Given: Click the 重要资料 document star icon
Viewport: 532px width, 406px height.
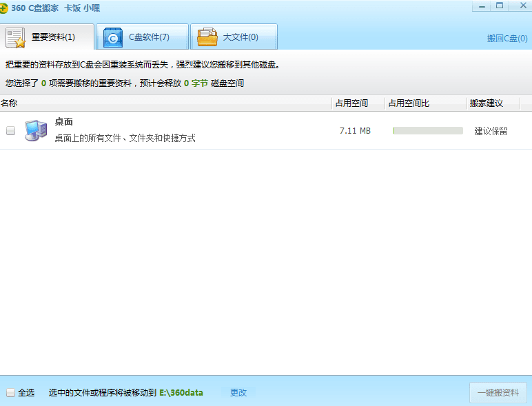Looking at the screenshot, I should pos(16,37).
